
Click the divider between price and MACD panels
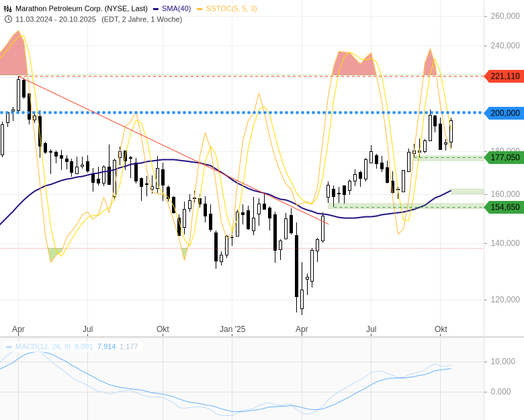pyautogui.click(x=262, y=337)
